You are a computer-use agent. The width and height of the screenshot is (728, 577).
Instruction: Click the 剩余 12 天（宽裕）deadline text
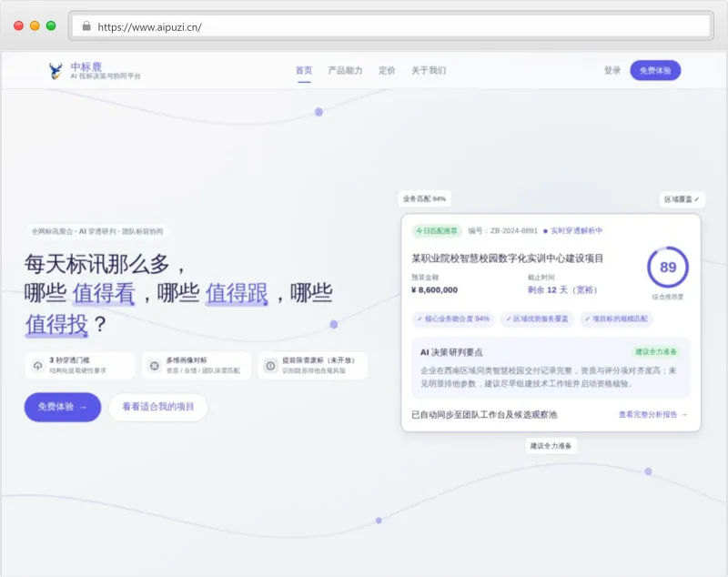click(x=562, y=290)
